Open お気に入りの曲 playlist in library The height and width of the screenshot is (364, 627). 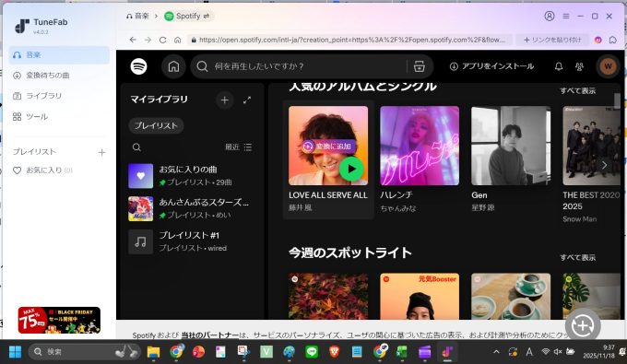click(191, 176)
